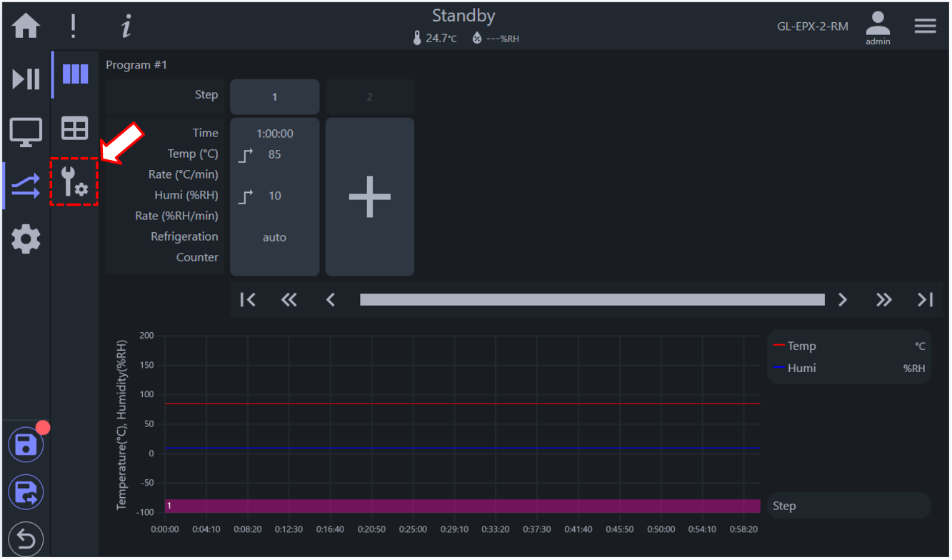Click the Step legend label
This screenshot has width=952, height=560.
784,506
